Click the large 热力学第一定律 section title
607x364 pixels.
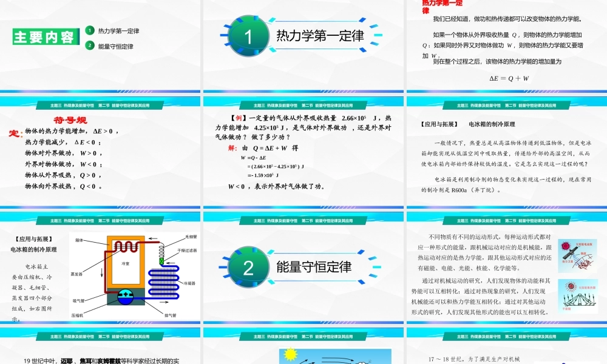point(320,36)
